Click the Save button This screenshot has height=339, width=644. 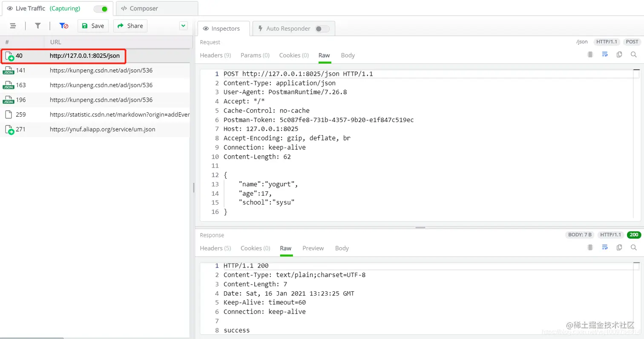tap(93, 26)
